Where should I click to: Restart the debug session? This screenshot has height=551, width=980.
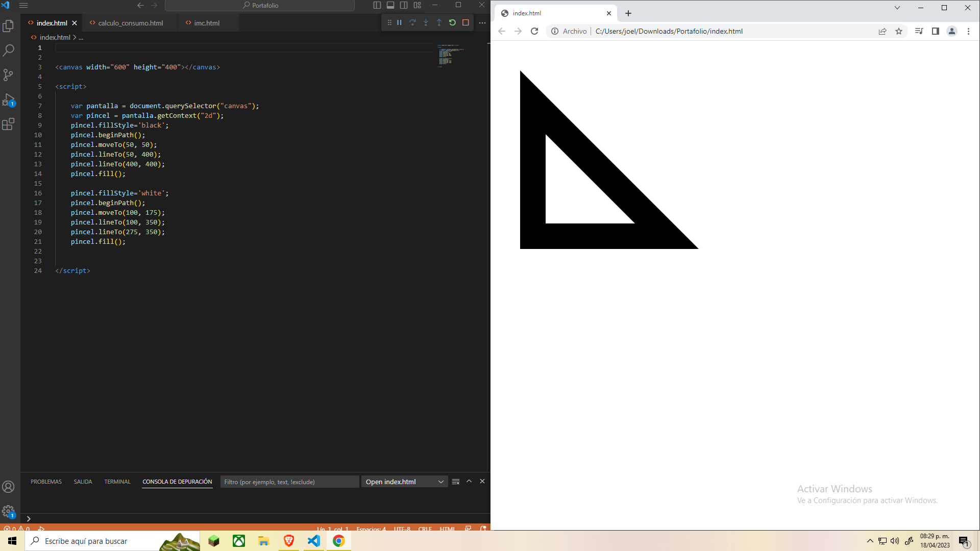point(452,22)
